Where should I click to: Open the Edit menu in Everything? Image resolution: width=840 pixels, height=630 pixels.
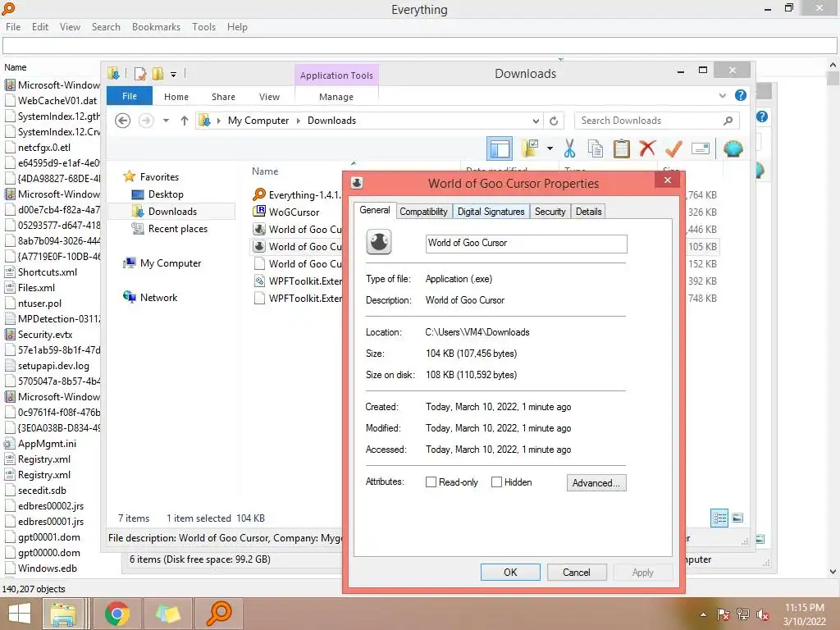coord(40,27)
